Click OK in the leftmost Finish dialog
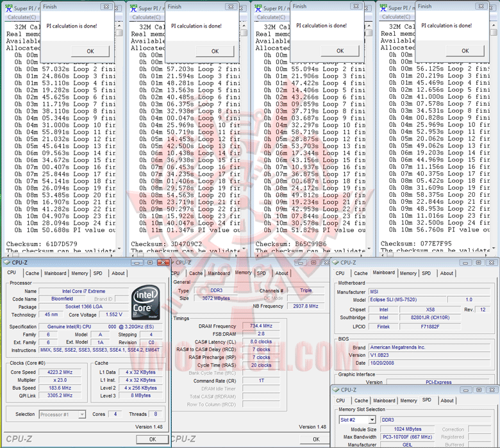This screenshot has height=448, width=500. [90, 51]
